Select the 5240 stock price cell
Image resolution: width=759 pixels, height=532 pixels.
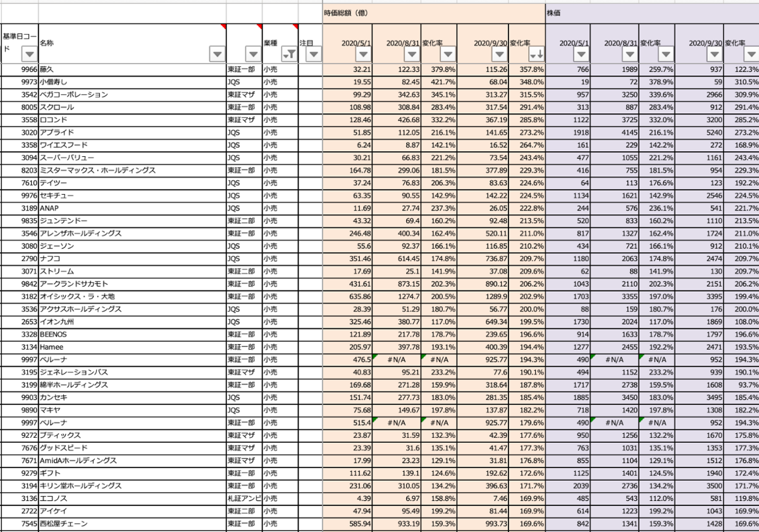point(700,133)
